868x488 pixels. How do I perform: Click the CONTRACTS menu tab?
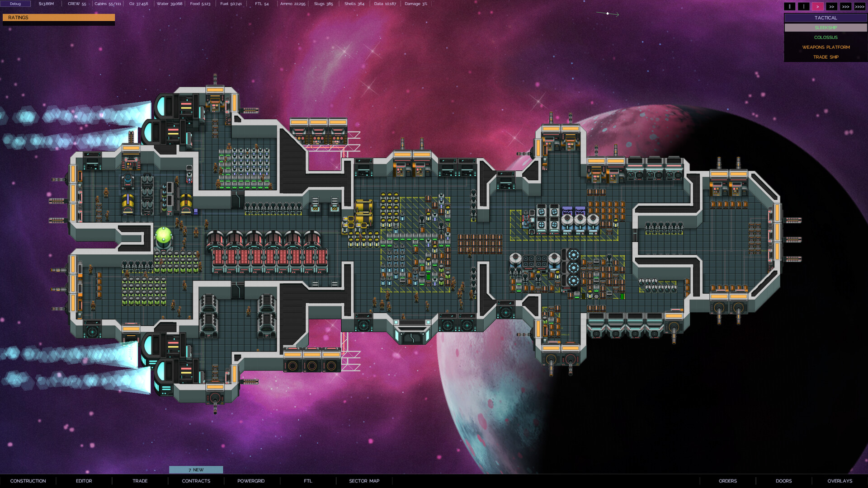pyautogui.click(x=196, y=481)
